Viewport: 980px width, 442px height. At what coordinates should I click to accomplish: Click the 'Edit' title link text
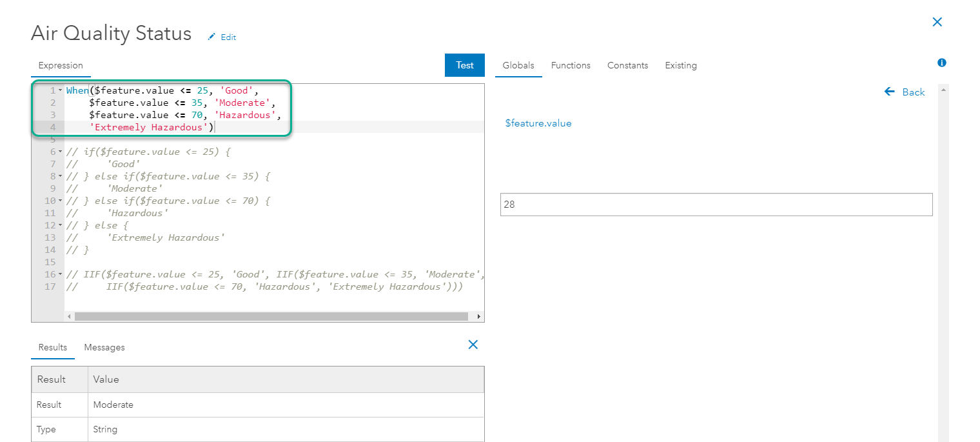[228, 37]
